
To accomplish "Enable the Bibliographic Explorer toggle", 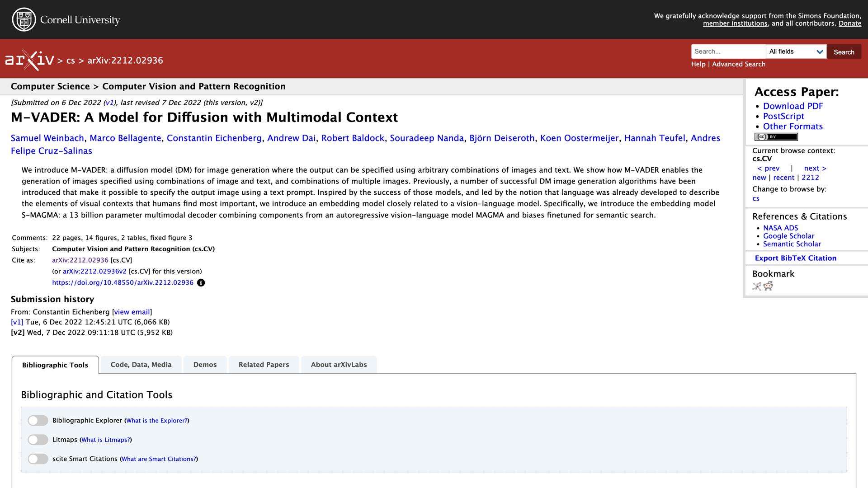I will coord(38,421).
